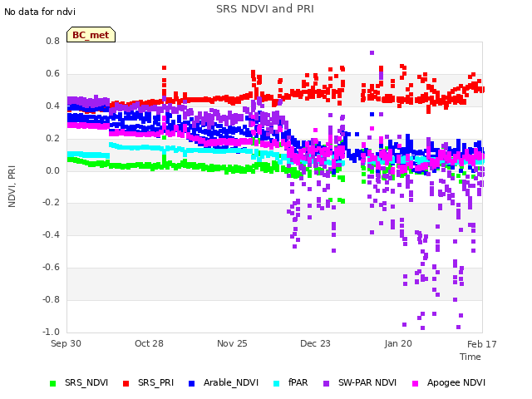Click the Sep 30 x-axis tick label
The width and height of the screenshot is (532, 399).
66,343
